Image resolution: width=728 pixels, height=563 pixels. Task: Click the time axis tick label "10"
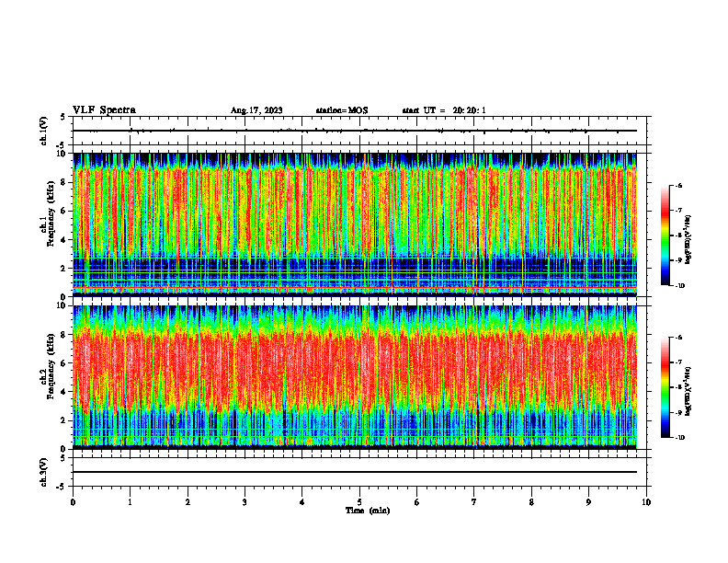click(x=646, y=502)
